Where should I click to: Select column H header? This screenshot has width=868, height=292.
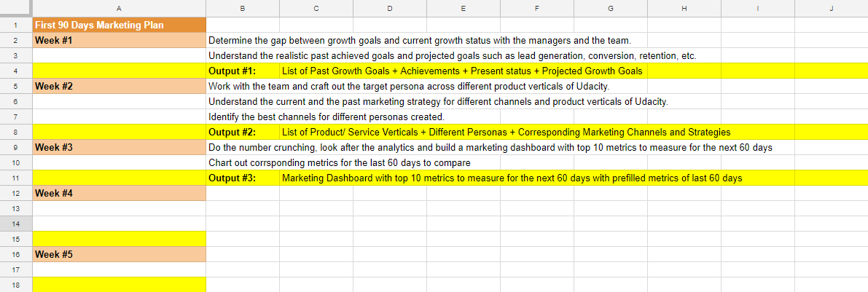click(684, 8)
